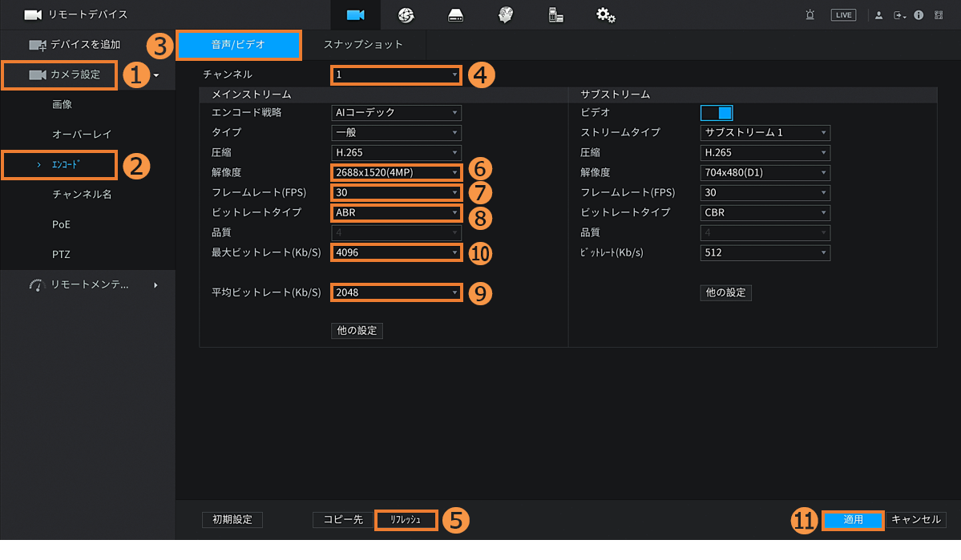The height and width of the screenshot is (560, 961).
Task: Expand the channel selection dropdown
Action: click(396, 75)
